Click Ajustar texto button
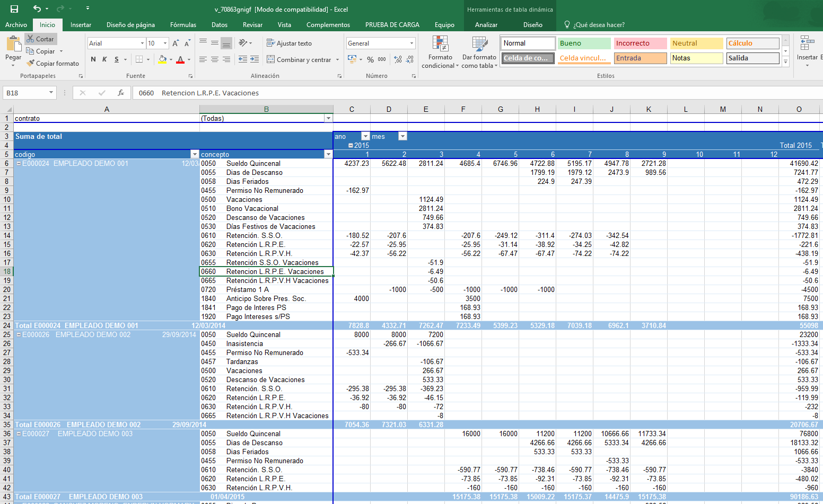The height and width of the screenshot is (504, 823). [289, 43]
